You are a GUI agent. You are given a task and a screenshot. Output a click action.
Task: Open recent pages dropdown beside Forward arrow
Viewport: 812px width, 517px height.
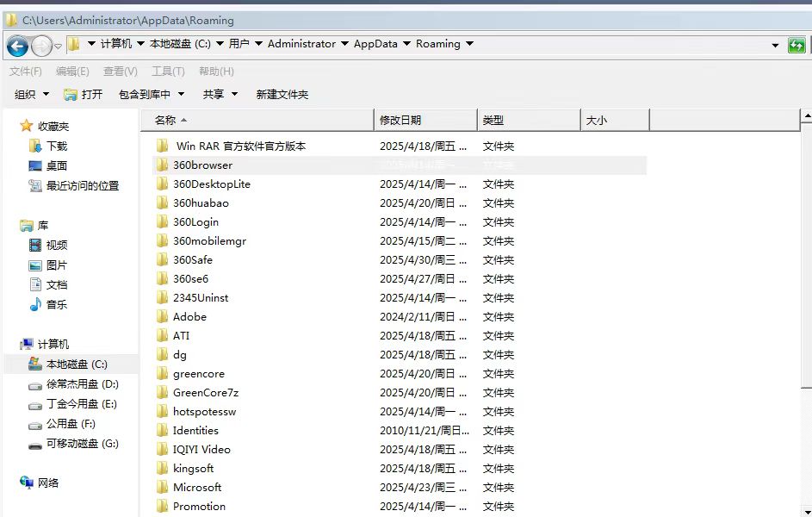(58, 47)
